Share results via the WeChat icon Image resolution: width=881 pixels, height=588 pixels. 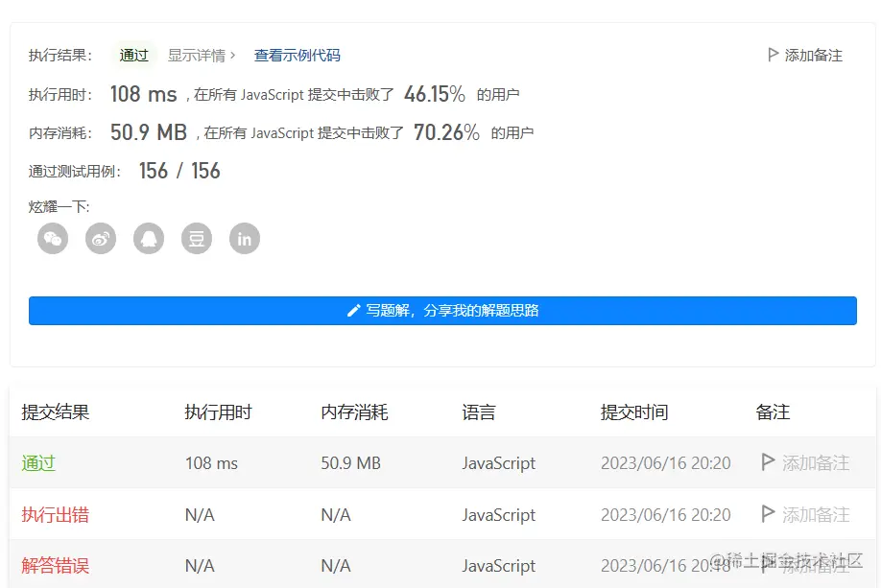[x=53, y=238]
